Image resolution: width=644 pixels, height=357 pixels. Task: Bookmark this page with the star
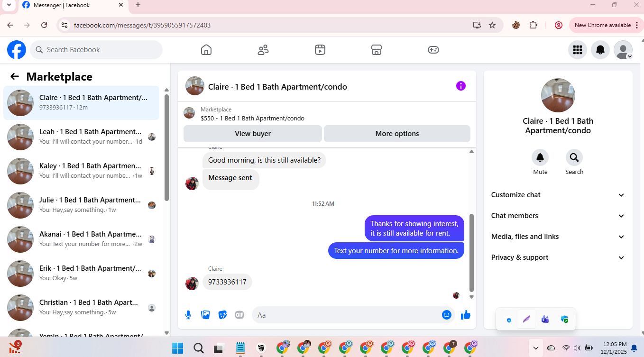click(x=492, y=25)
